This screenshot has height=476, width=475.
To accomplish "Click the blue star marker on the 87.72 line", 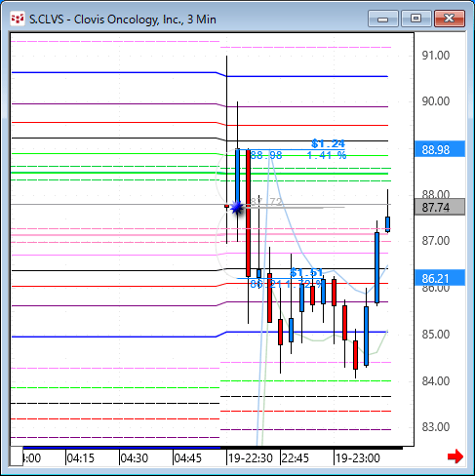I will click(x=237, y=208).
